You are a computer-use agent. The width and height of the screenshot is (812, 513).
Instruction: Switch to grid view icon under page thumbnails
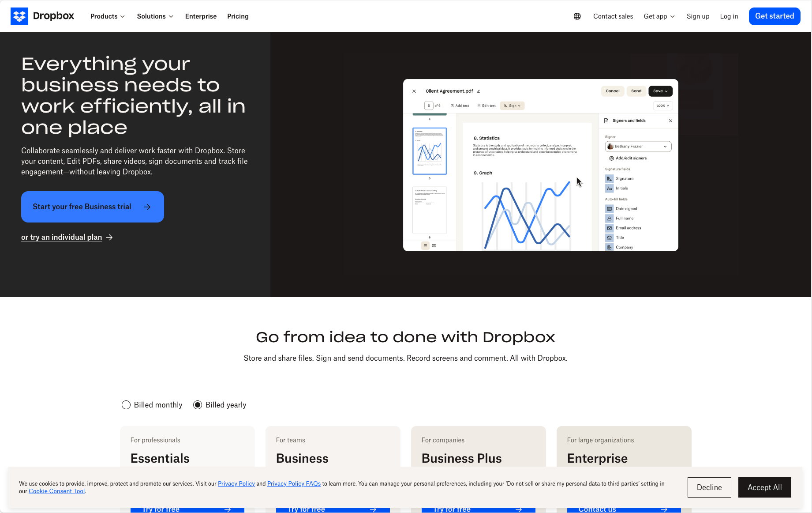click(434, 246)
